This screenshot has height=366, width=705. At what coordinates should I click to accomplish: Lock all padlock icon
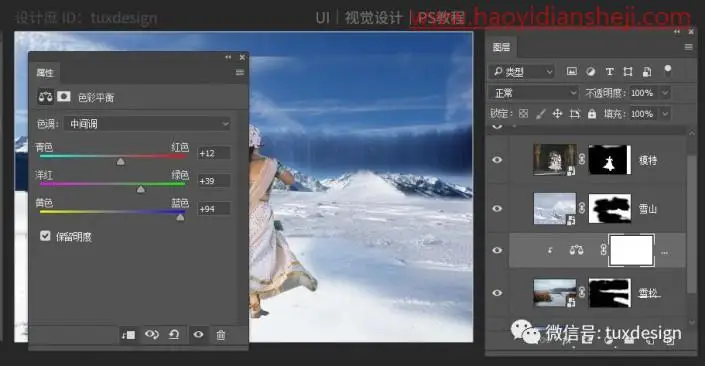point(592,114)
